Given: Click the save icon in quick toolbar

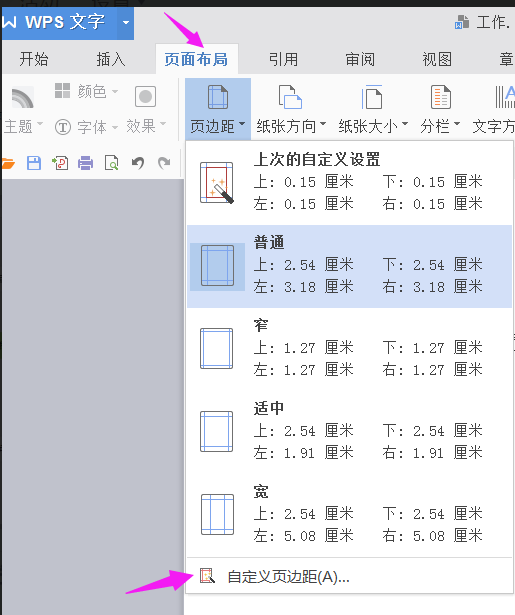Looking at the screenshot, I should click(x=34, y=163).
